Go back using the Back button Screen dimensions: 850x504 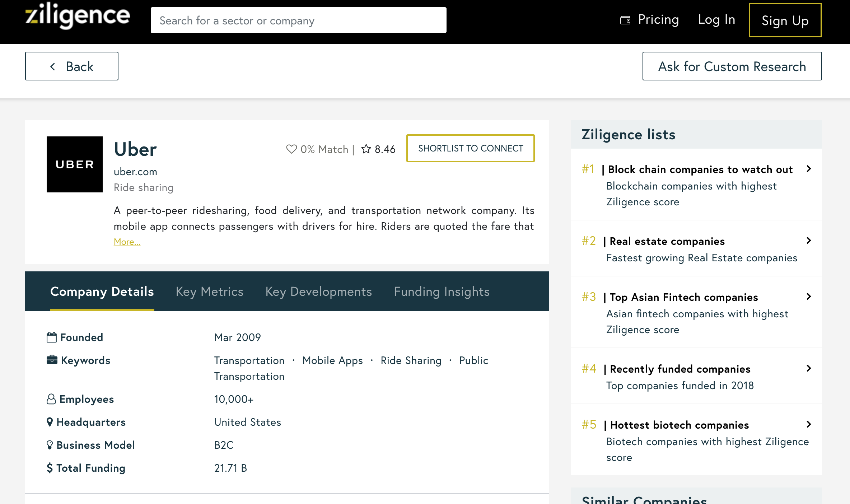click(x=72, y=66)
